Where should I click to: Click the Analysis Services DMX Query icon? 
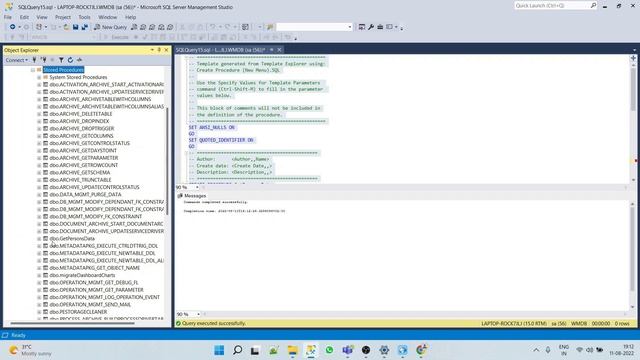tap(152, 27)
